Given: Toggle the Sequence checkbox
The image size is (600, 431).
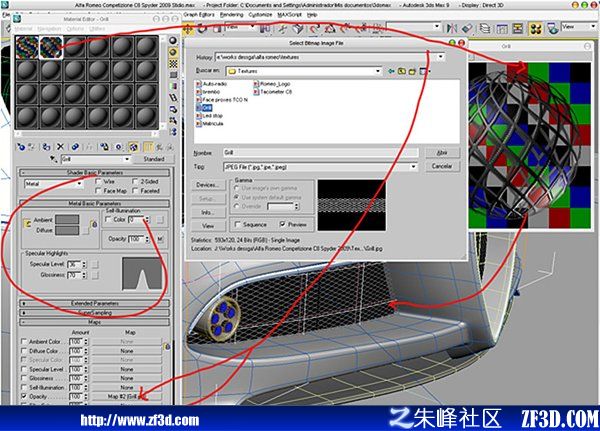Looking at the screenshot, I should [x=238, y=224].
